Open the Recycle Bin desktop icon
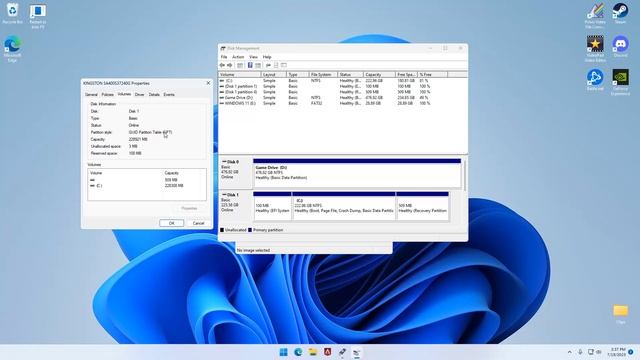This screenshot has height=360, width=640. tap(13, 13)
